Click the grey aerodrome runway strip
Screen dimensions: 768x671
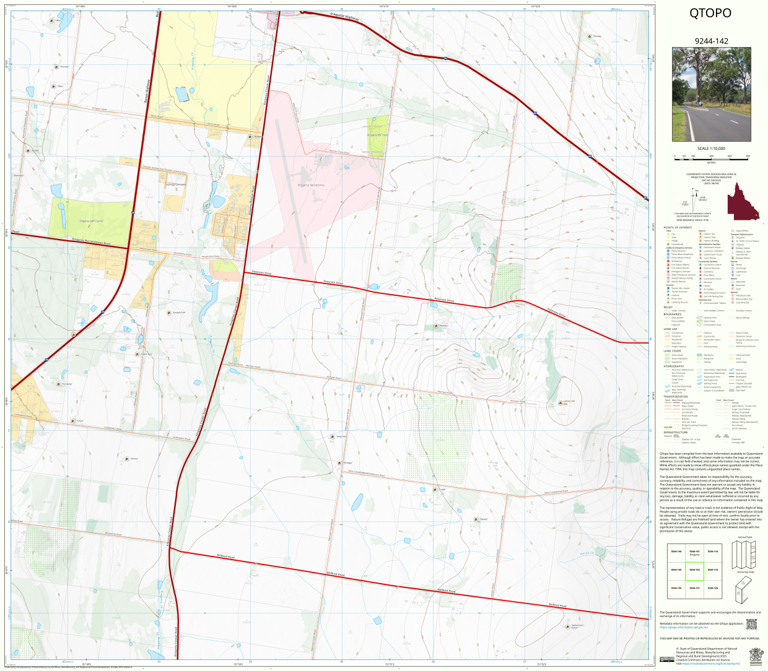pyautogui.click(x=291, y=191)
